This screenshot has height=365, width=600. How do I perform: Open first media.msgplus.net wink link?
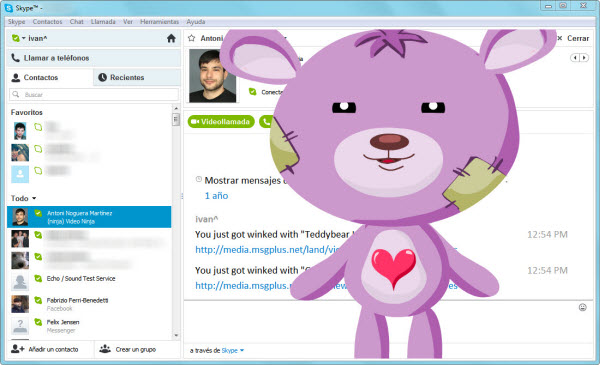267,250
